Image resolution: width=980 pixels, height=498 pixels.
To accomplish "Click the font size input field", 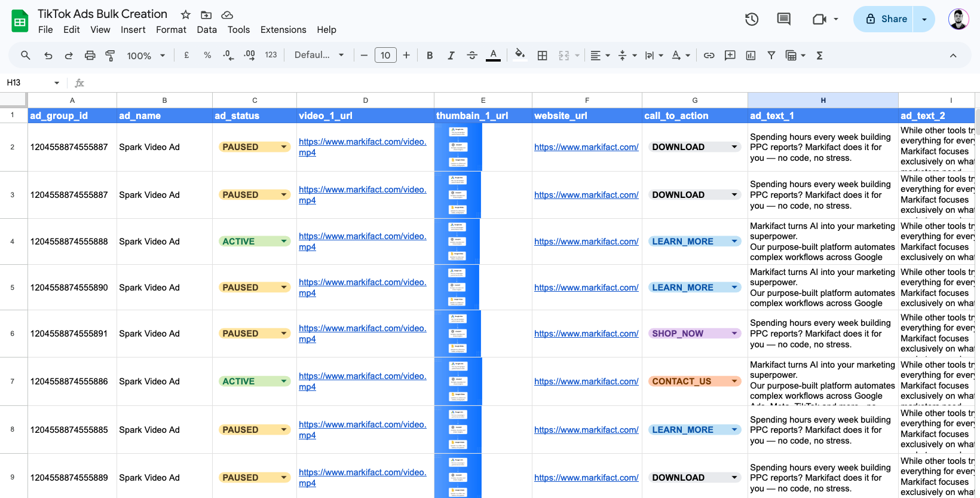I will pyautogui.click(x=385, y=55).
